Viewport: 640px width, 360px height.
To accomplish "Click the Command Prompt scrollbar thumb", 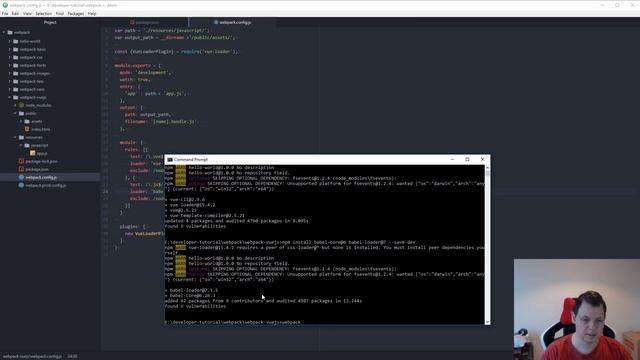I will tap(487, 173).
